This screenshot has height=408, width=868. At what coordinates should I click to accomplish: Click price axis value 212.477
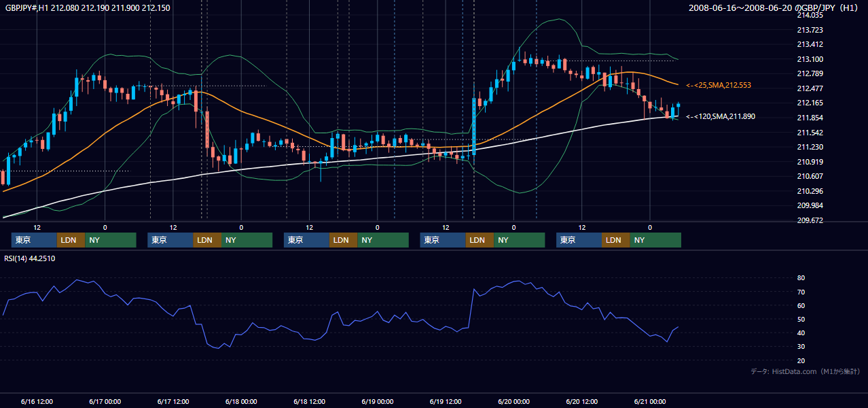(x=810, y=88)
